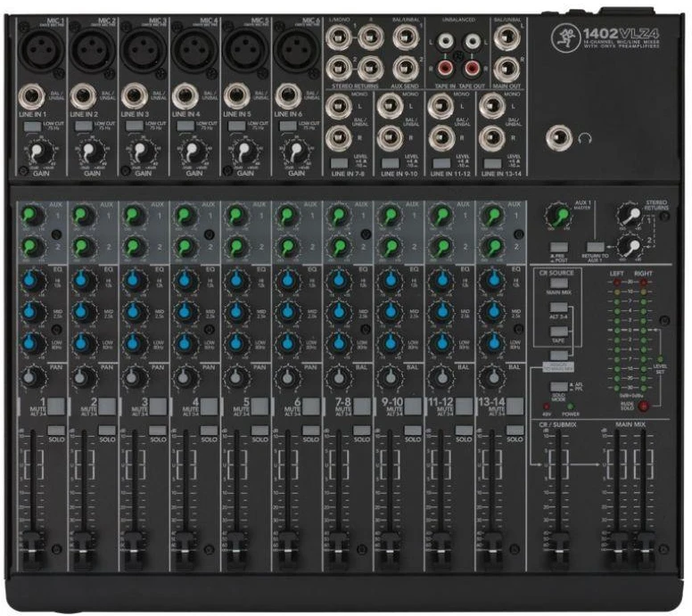Solo channel 5 with its SOLO button
Viewport: 692px width, 616px height.
(259, 431)
